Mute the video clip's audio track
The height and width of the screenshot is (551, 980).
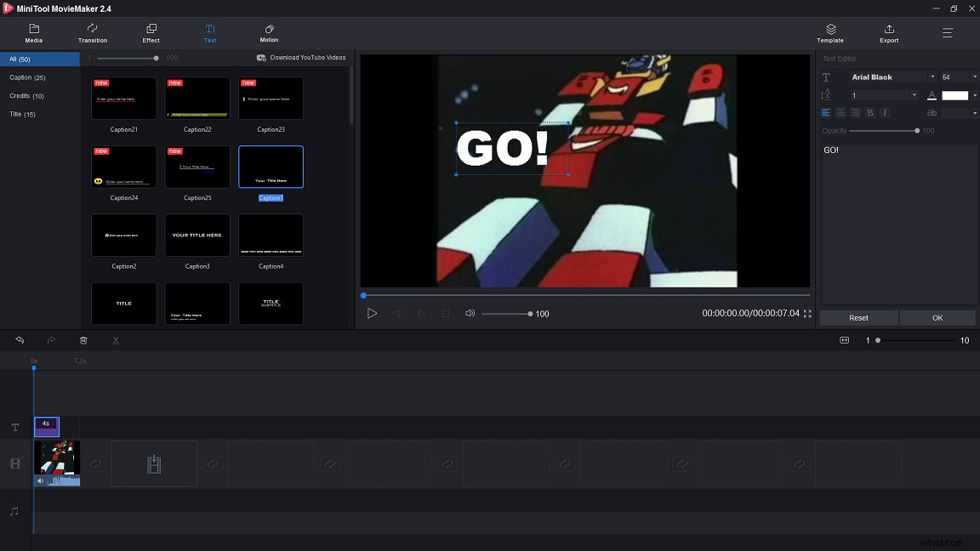tap(39, 480)
